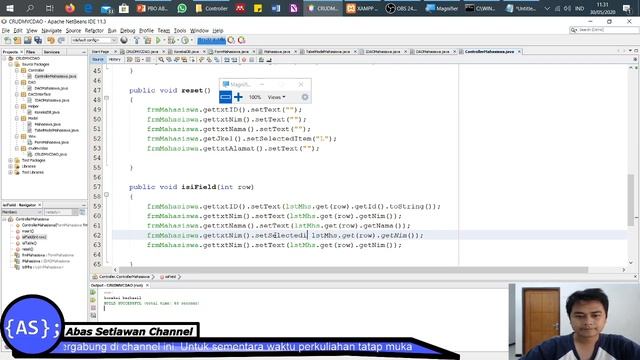
Task: Collapse the Helper package node
Action: [x=17, y=106]
